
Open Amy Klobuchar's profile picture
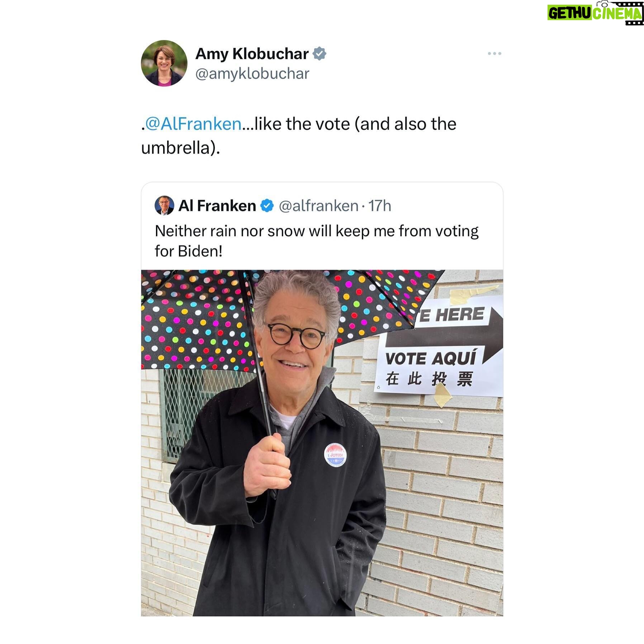coord(164,63)
